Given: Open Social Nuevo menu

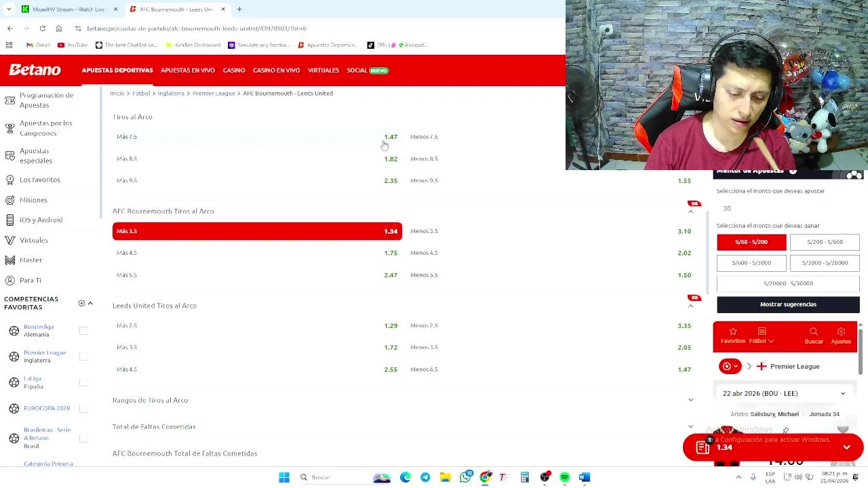Looking at the screenshot, I should (368, 70).
